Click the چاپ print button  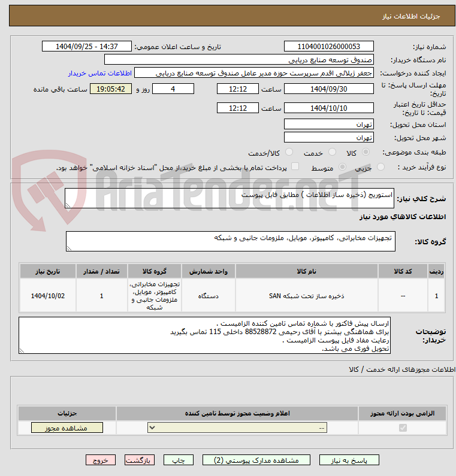click(179, 460)
